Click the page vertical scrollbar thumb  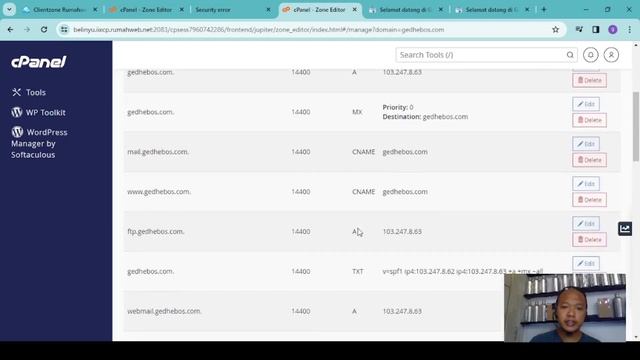(636, 127)
